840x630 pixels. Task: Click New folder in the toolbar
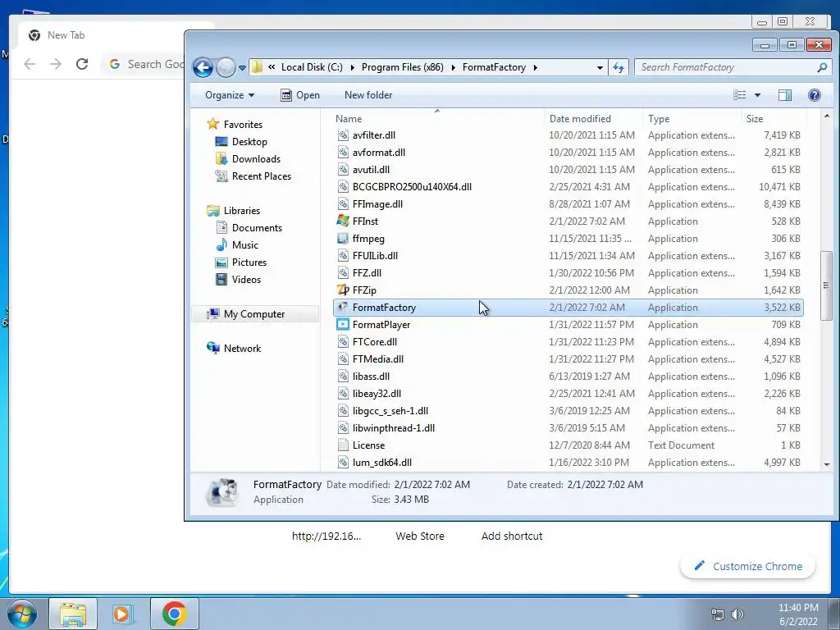point(368,95)
